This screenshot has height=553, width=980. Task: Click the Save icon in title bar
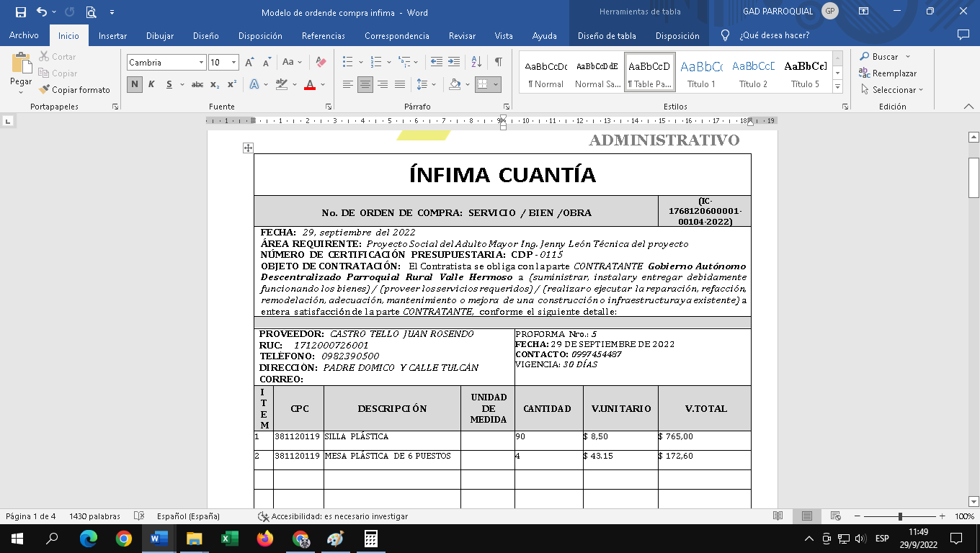(20, 12)
